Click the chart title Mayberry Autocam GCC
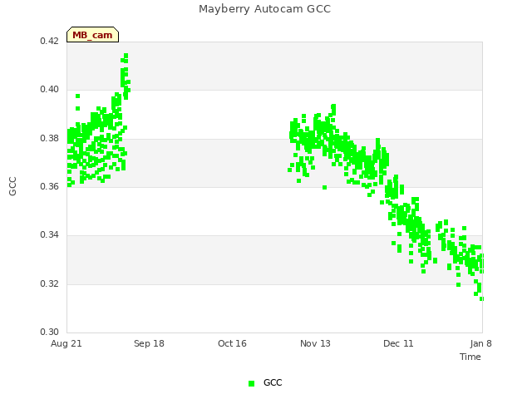The image size is (532, 399). 264,9
